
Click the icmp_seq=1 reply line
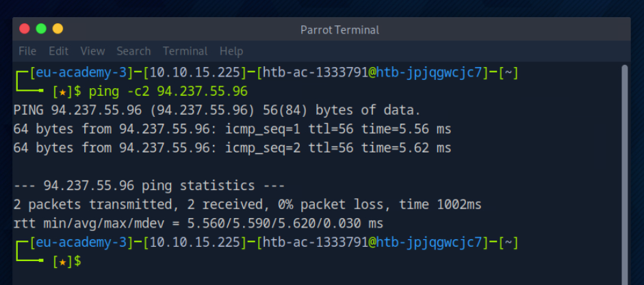(232, 129)
